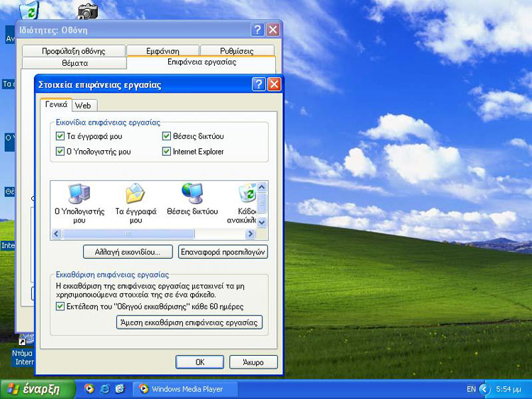532x399 pixels.
Task: Expand hidden tray icons with the arrow
Action: point(484,389)
